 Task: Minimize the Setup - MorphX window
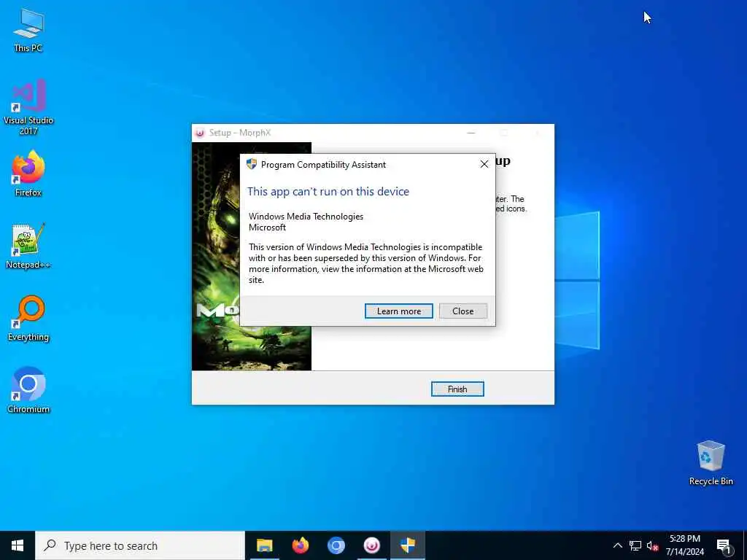[471, 133]
